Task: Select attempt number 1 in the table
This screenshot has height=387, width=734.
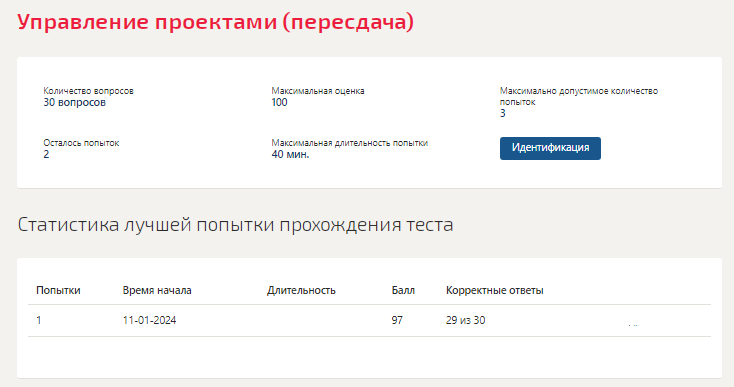Action: click(38, 320)
